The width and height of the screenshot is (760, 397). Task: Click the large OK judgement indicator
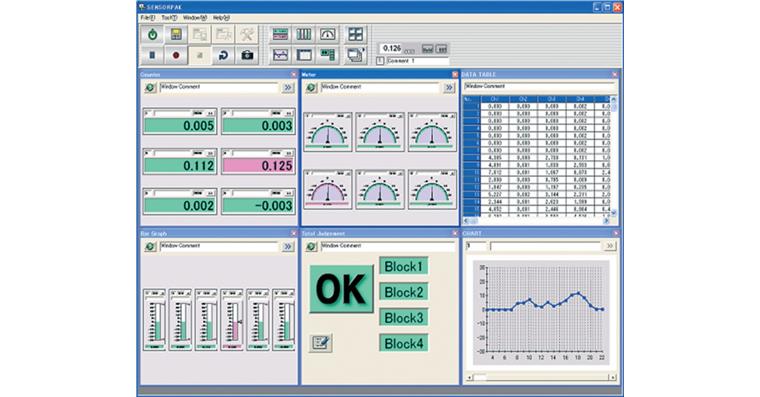click(341, 289)
